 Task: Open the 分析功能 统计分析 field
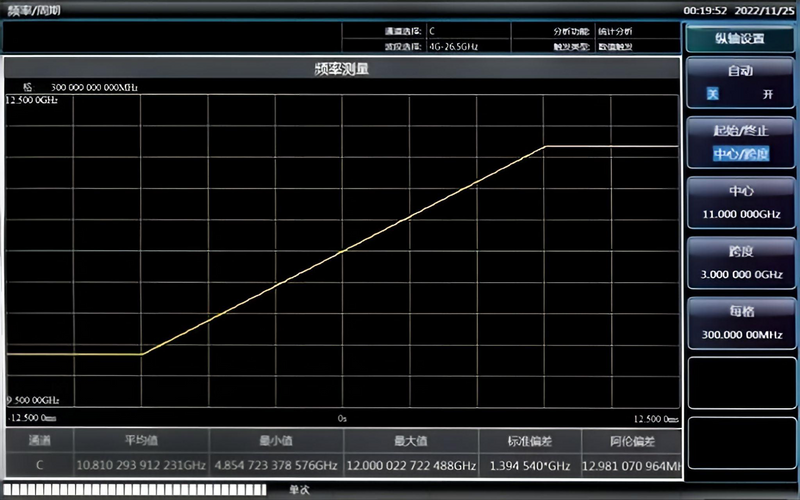point(638,31)
